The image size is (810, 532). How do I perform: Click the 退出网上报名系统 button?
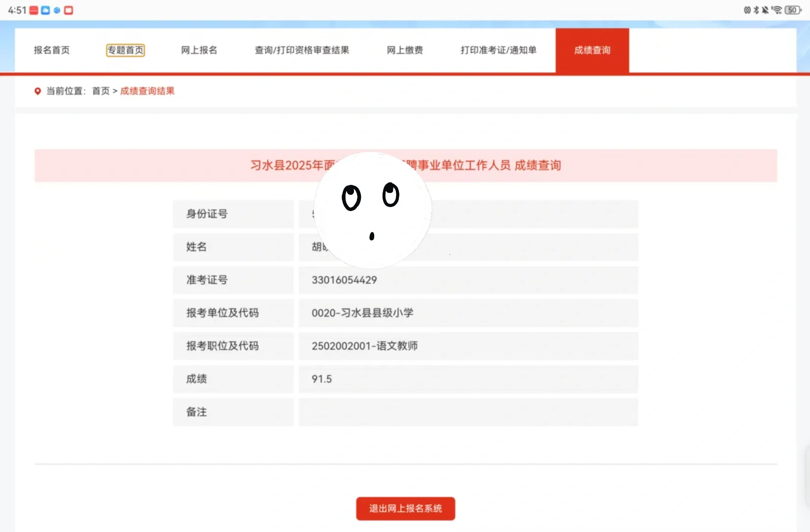[x=405, y=508]
